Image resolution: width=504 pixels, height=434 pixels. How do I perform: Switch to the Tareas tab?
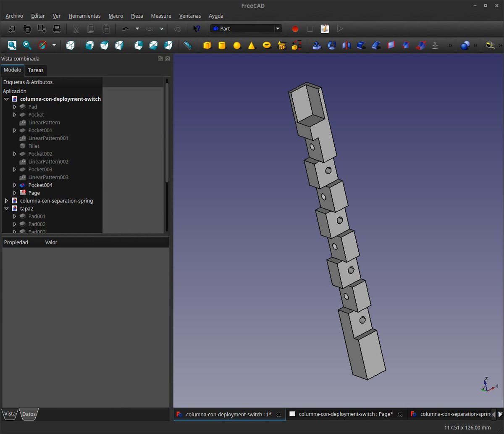coord(36,70)
